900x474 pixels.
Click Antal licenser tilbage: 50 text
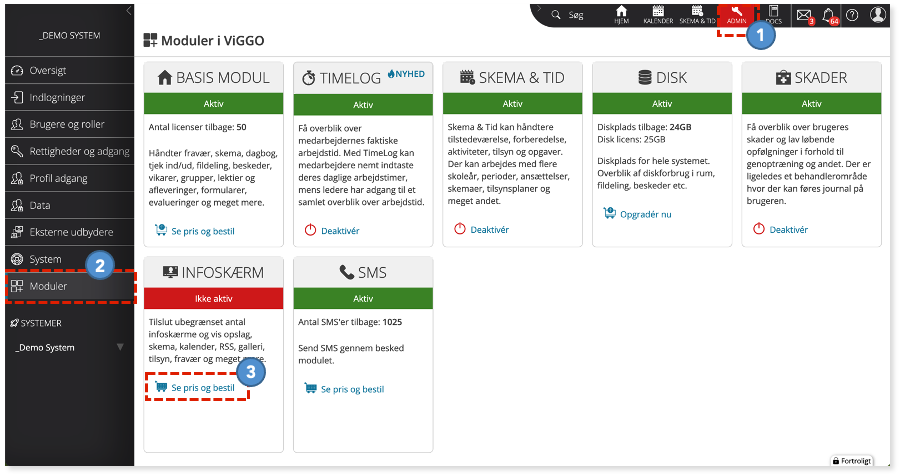(x=197, y=127)
